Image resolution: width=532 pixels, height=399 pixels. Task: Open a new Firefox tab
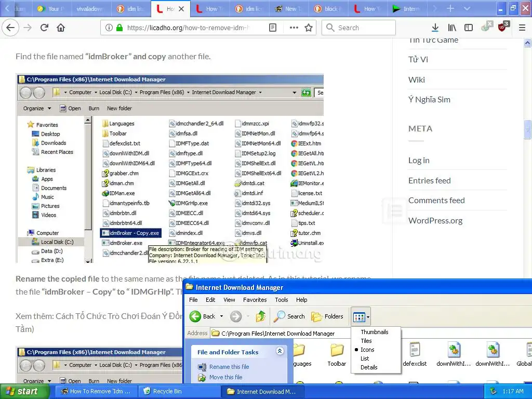click(450, 8)
